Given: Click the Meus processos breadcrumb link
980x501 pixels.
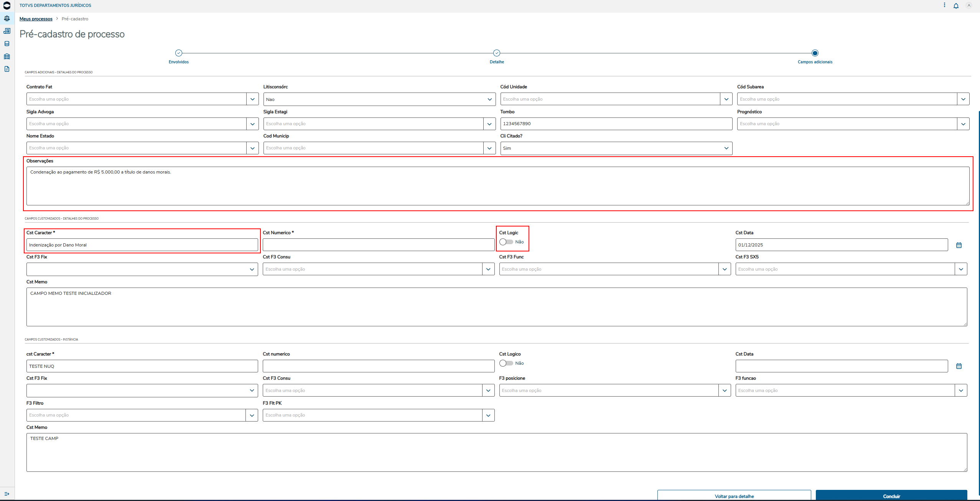Looking at the screenshot, I should coord(36,19).
